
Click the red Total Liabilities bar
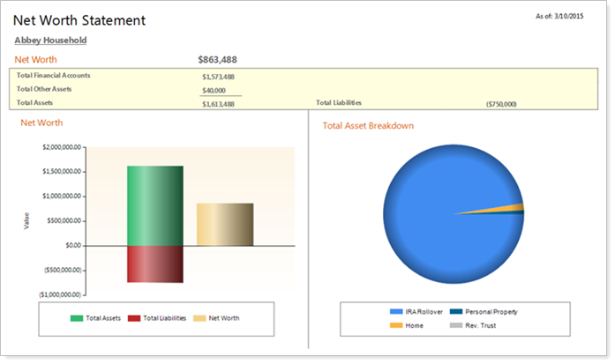[154, 264]
